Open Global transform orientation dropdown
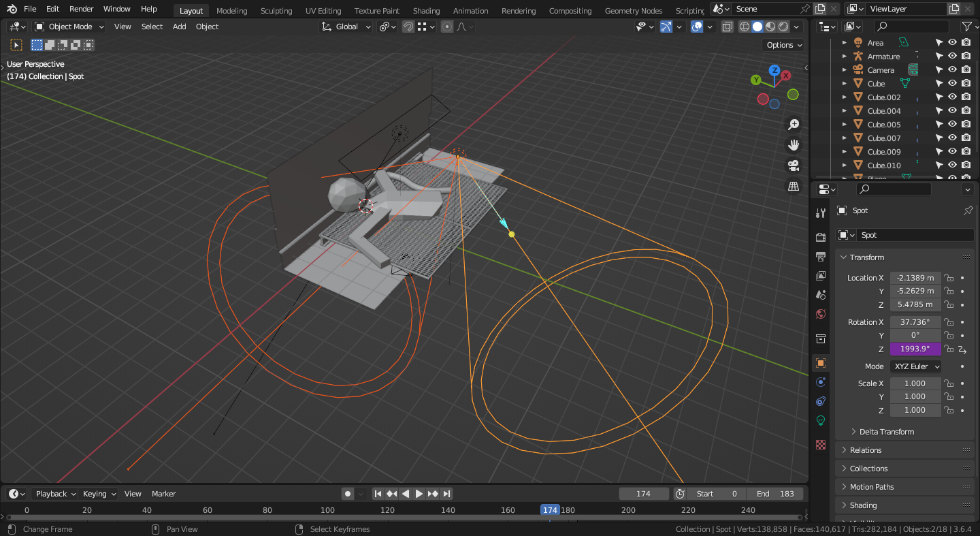980x536 pixels. pos(346,27)
